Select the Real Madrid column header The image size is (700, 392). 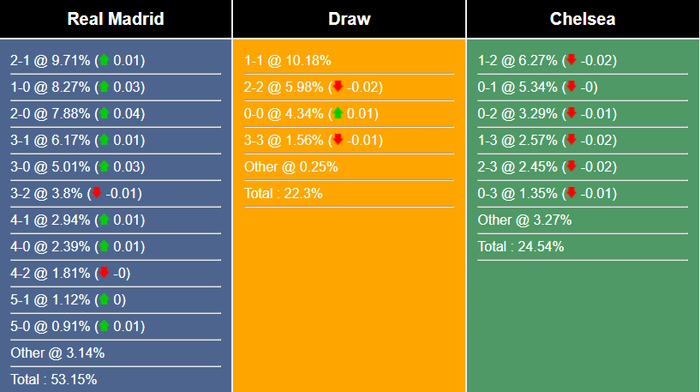(116, 19)
